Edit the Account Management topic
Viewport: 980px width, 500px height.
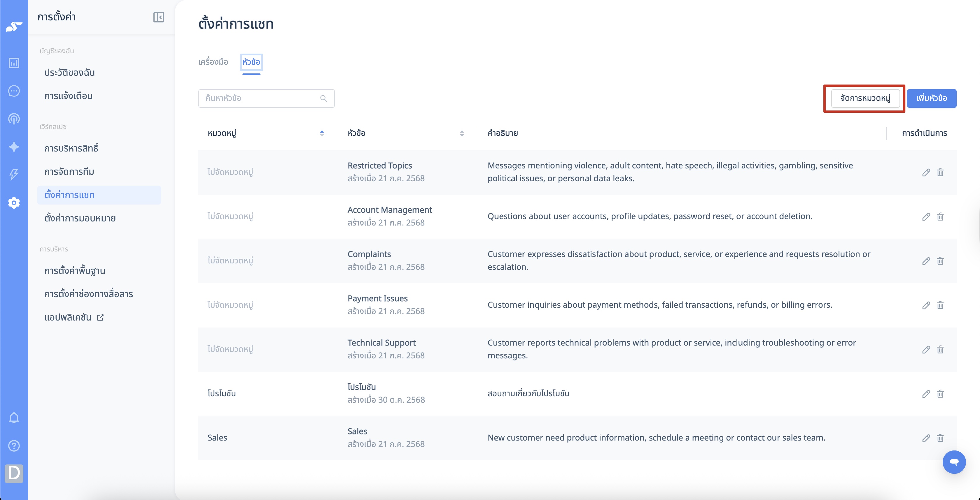pos(926,216)
